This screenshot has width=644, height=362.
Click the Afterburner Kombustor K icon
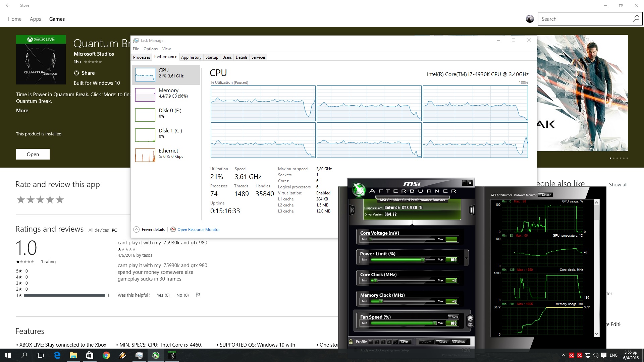(x=353, y=210)
